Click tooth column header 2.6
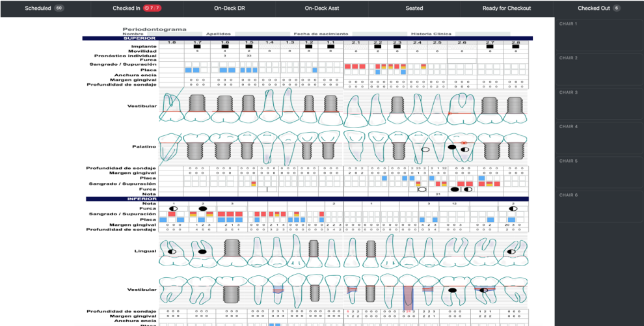Viewport: 644px width, 326px height. (x=462, y=42)
